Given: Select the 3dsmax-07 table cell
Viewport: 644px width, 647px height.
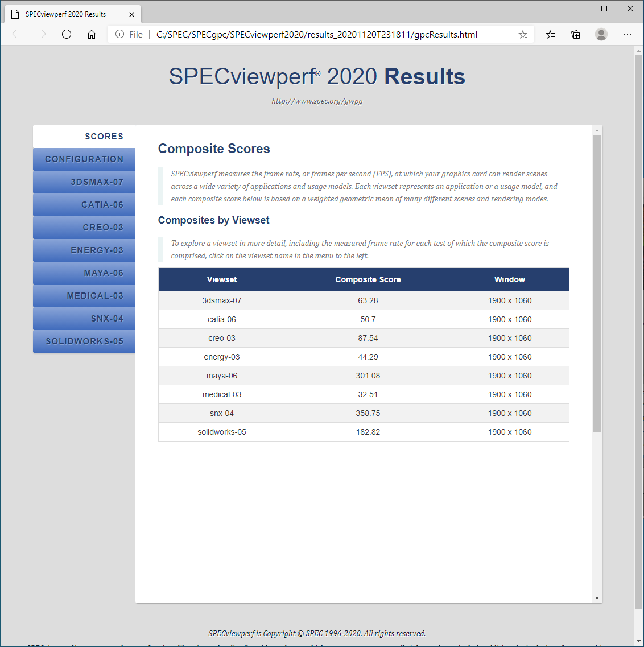Looking at the screenshot, I should (x=222, y=300).
